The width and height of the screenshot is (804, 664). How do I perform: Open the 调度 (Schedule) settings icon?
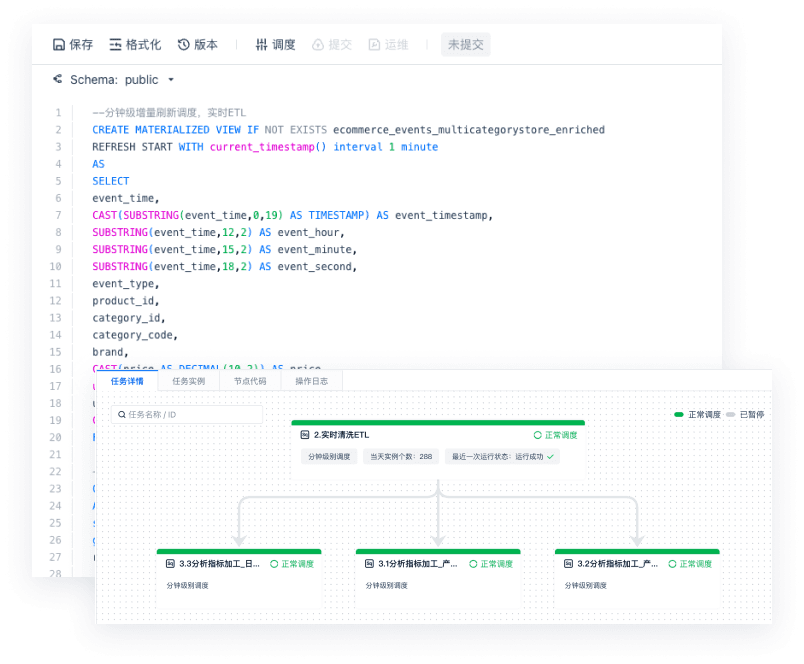pos(261,45)
